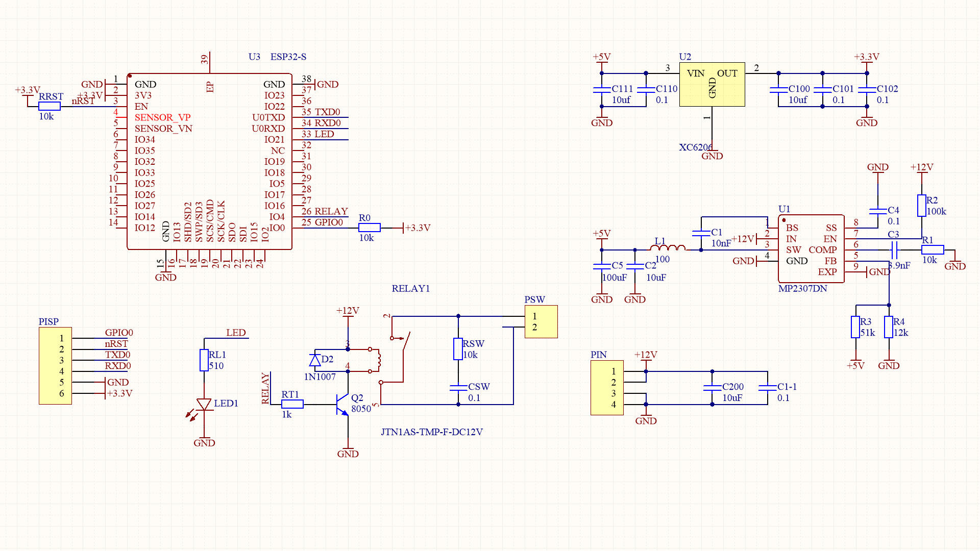Image resolution: width=980 pixels, height=551 pixels.
Task: Click the RELAY1 designator label
Action: [410, 288]
